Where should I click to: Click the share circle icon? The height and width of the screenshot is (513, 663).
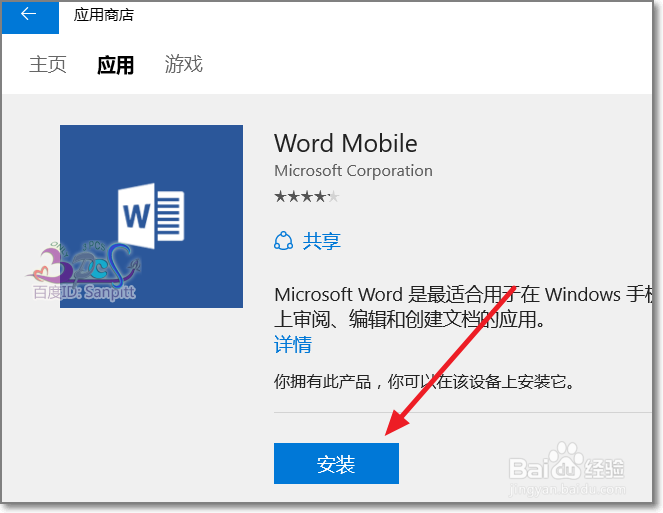pyautogui.click(x=283, y=241)
